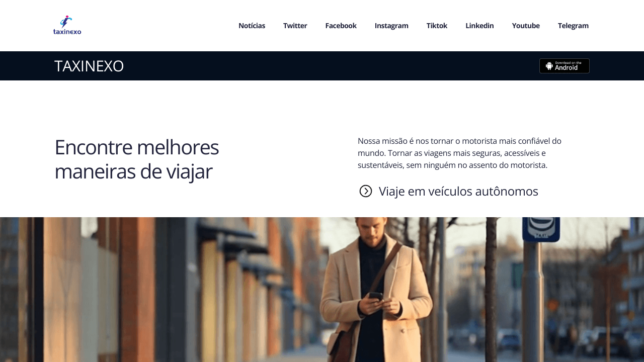This screenshot has height=362, width=644.
Task: Click the smartphone held by the man
Action: click(375, 296)
